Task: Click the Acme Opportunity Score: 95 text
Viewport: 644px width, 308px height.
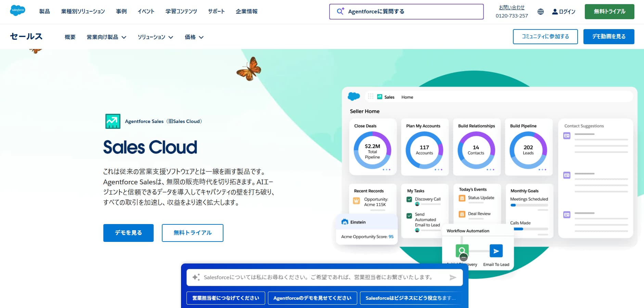Action: coord(367,237)
